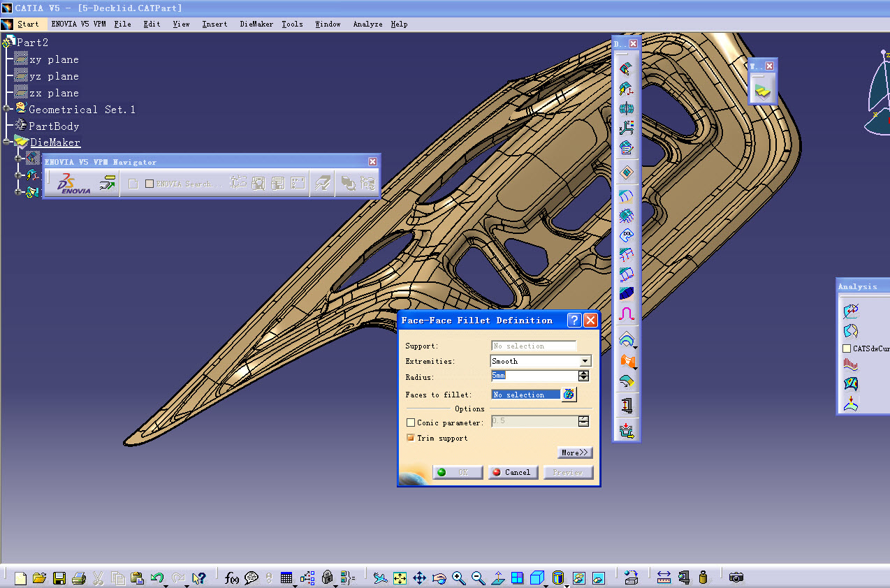Open the DieMaker menu
This screenshot has height=588, width=890.
[256, 24]
